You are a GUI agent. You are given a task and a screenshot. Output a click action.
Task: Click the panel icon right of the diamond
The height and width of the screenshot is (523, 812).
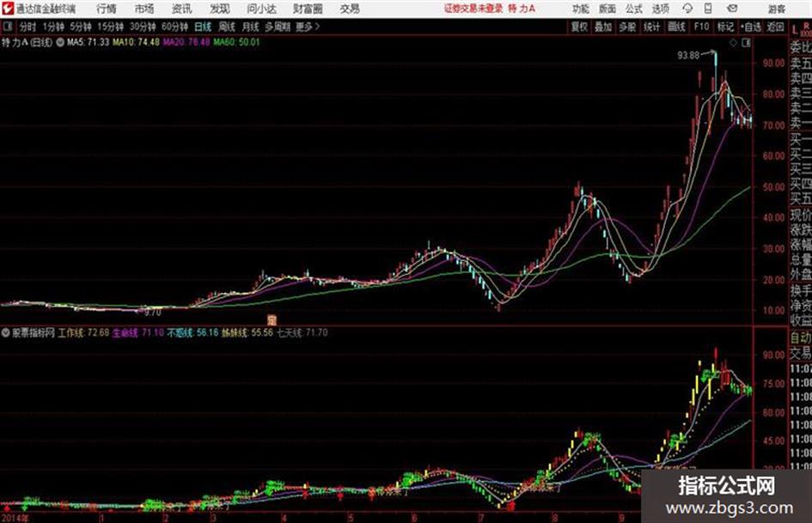pyautogui.click(x=746, y=43)
